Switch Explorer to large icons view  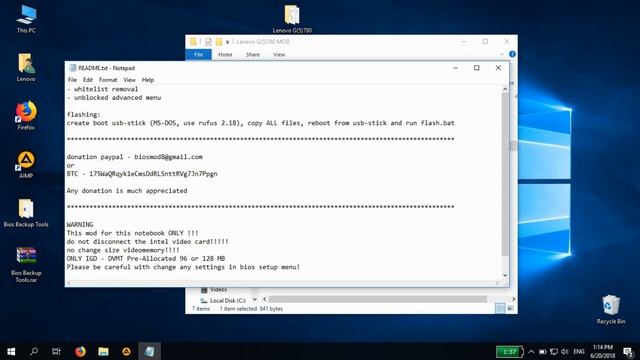coord(511,308)
